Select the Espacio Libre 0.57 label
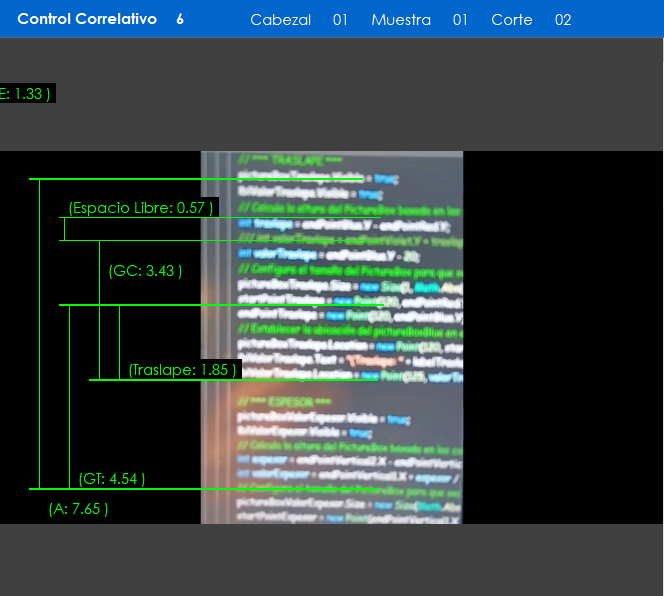 click(x=141, y=208)
